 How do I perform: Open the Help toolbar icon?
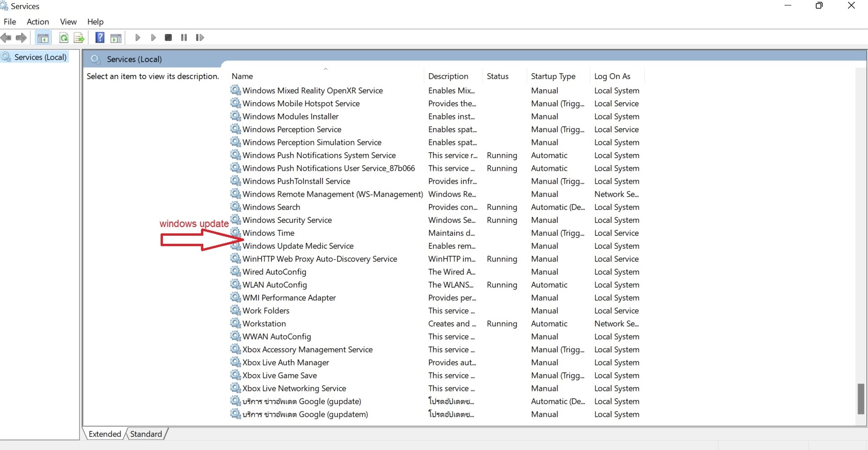100,38
